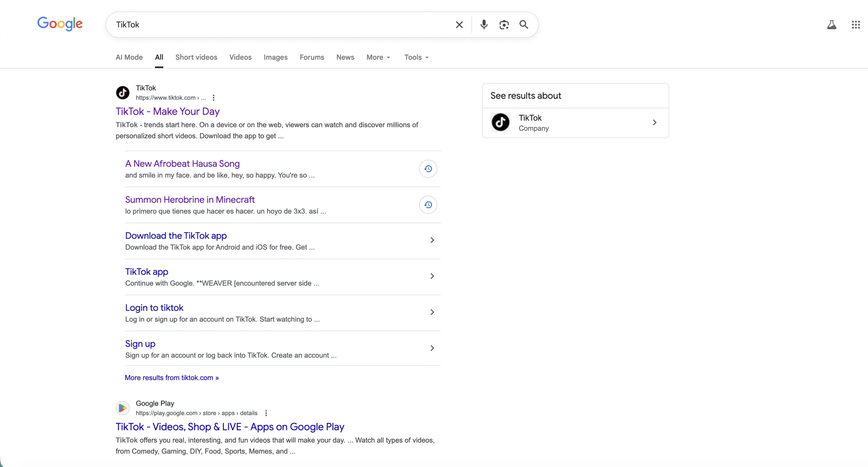
Task: Expand the More dropdown in search tabs
Action: click(378, 57)
